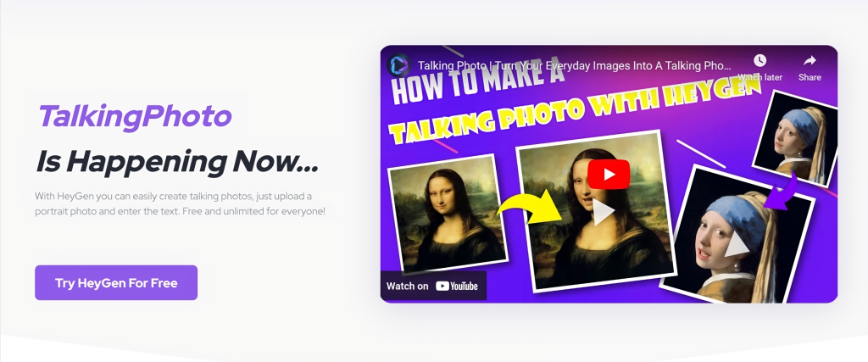The width and height of the screenshot is (868, 362).
Task: Click the purple TalkingPhoto heading
Action: pyautogui.click(x=135, y=117)
